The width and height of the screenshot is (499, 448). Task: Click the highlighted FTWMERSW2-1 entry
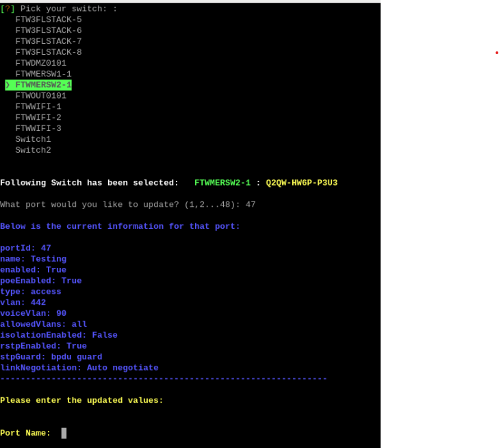coord(43,85)
